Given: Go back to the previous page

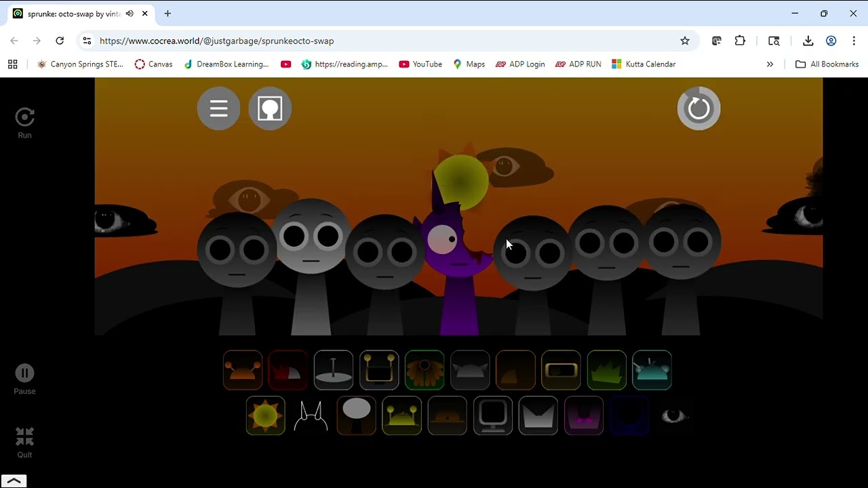Looking at the screenshot, I should coord(14,41).
